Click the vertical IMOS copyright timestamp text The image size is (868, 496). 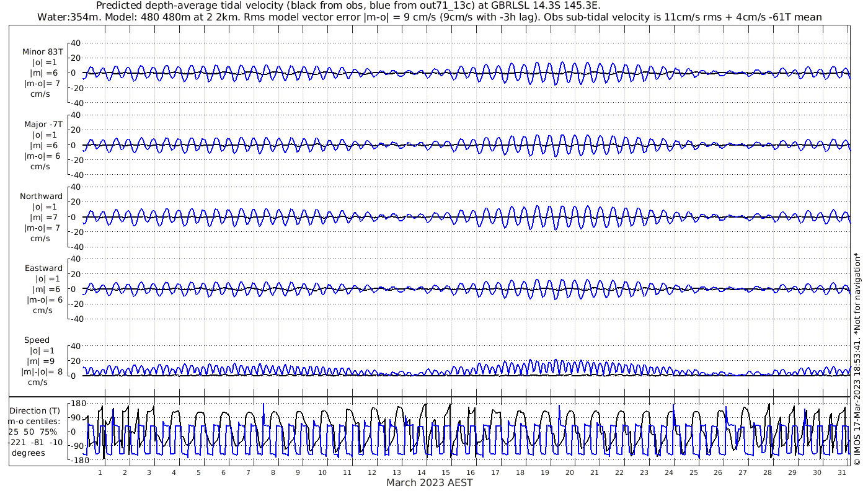[857, 358]
